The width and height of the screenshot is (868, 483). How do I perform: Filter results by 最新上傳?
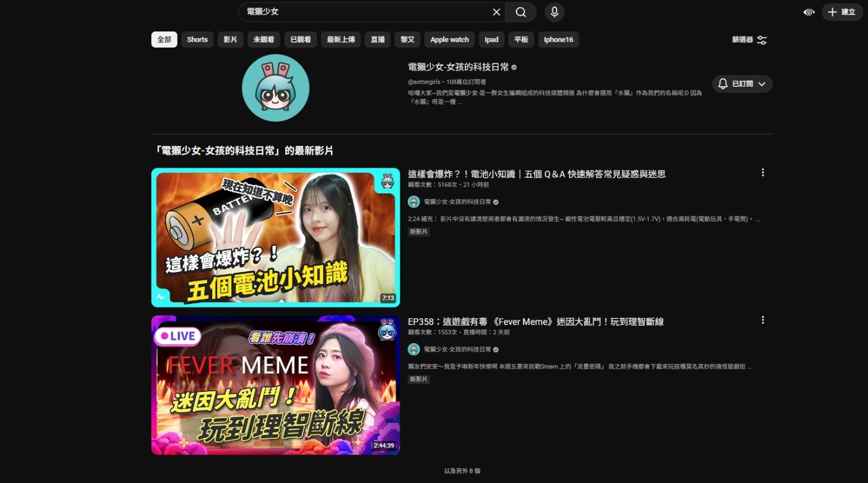click(341, 39)
